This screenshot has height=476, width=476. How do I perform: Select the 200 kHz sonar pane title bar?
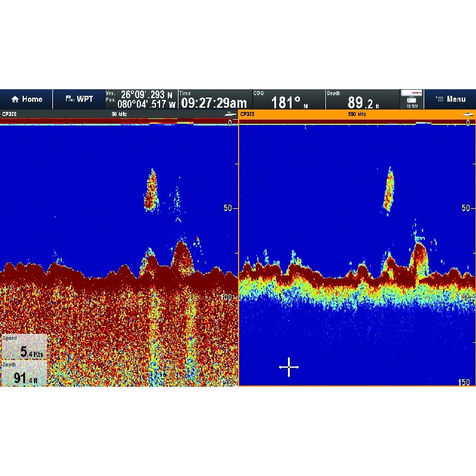coord(357,114)
